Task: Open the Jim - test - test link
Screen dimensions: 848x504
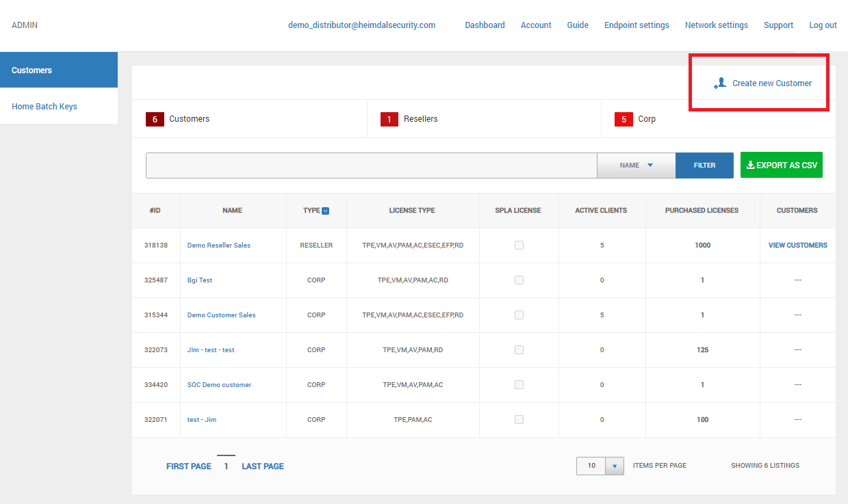Action: (x=211, y=349)
